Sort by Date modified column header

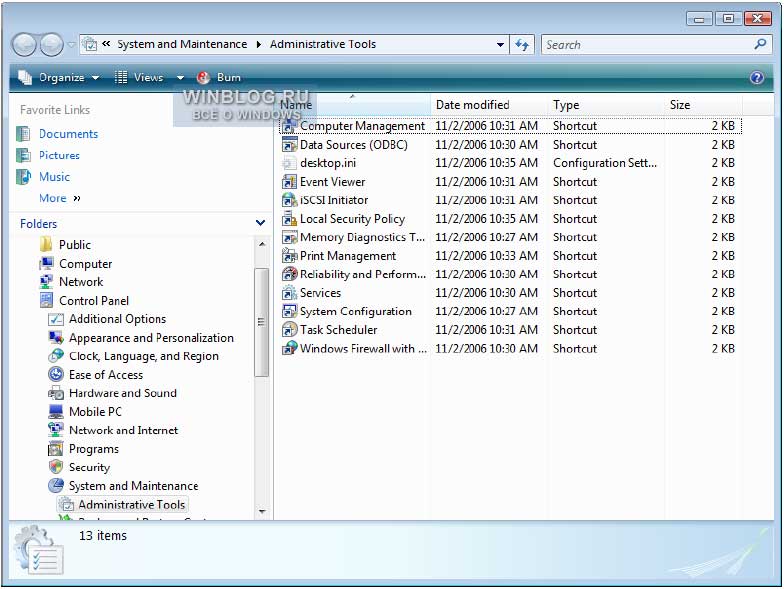pyautogui.click(x=488, y=104)
